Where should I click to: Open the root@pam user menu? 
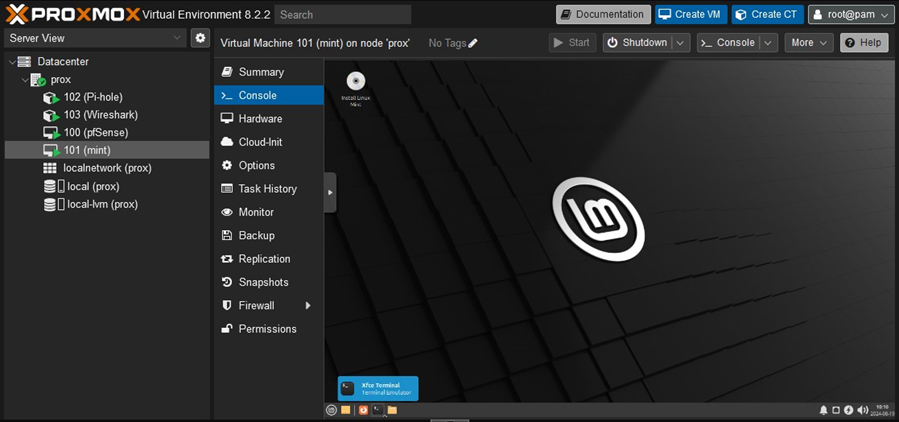click(x=851, y=15)
